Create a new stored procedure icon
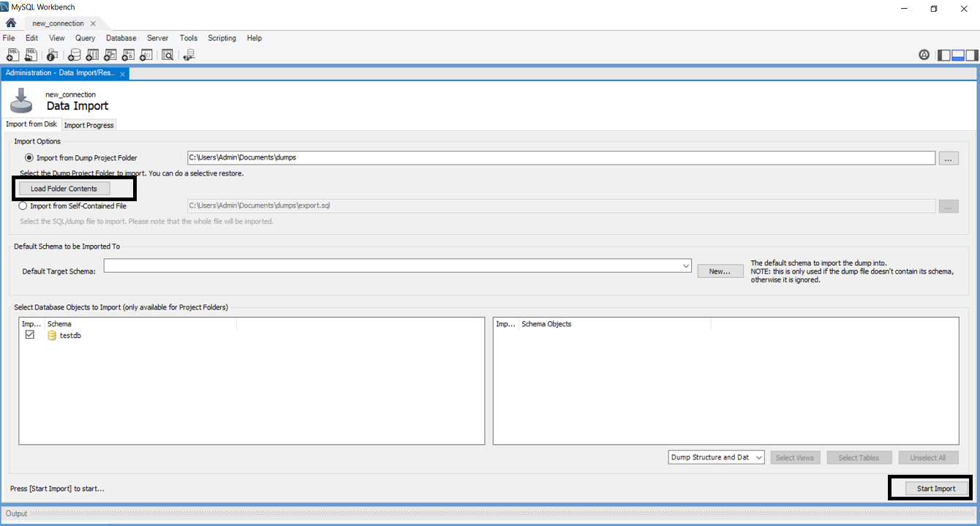 coord(129,55)
